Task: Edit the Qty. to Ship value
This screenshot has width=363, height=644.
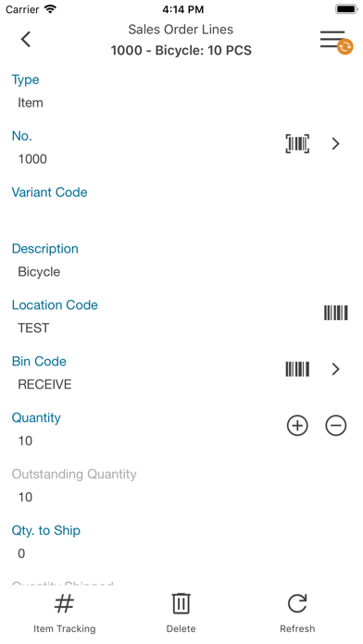Action: click(21, 553)
